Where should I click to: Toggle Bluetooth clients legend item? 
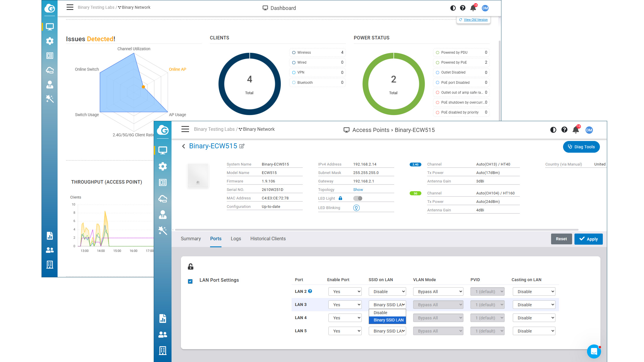coord(318,83)
